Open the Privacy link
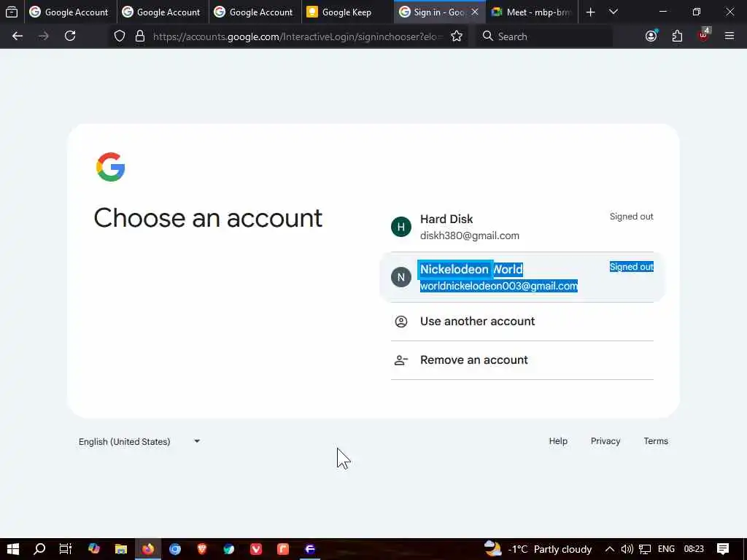Viewport: 747px width, 560px height. (605, 441)
